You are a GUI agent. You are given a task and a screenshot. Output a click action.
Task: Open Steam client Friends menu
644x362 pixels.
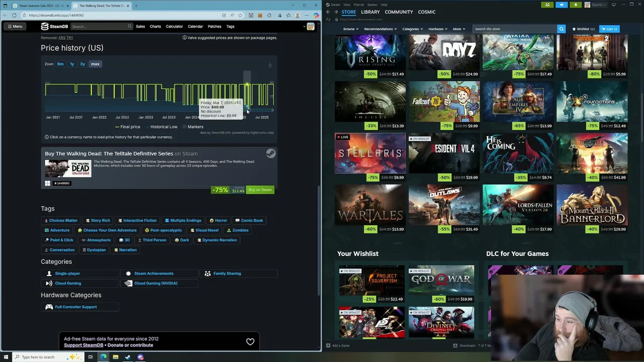coord(359,5)
